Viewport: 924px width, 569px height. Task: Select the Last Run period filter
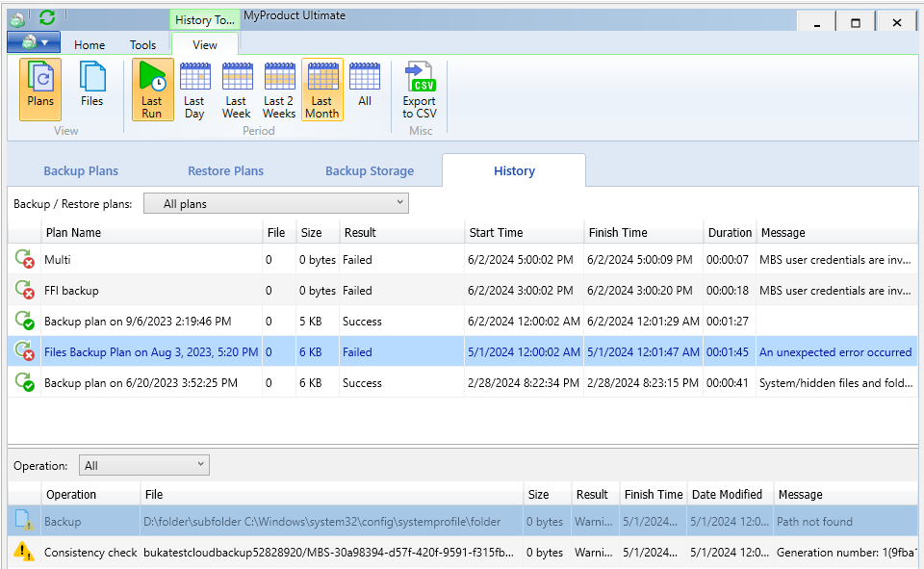click(152, 89)
